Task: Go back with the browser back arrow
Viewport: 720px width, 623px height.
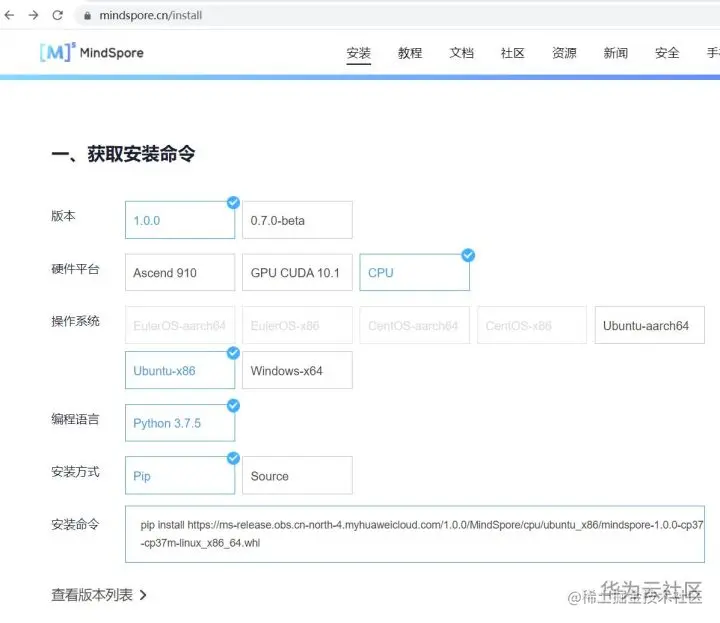Action: (x=9, y=15)
